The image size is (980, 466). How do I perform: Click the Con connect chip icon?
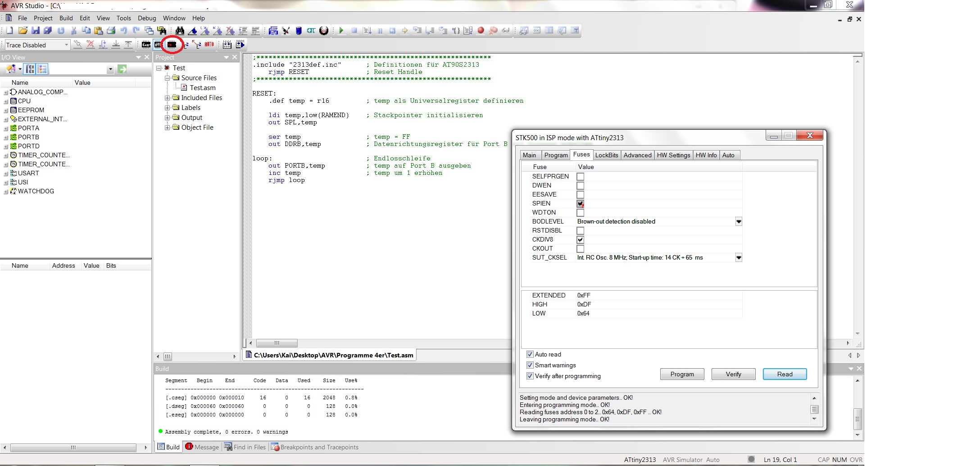tap(146, 45)
